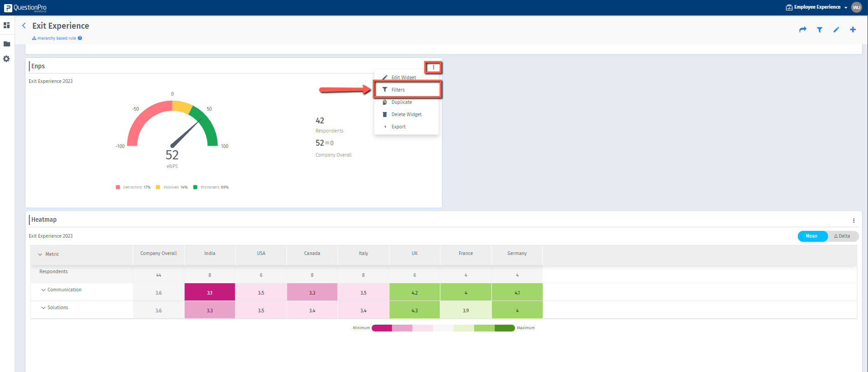This screenshot has width=868, height=372.
Task: Open the settings gear in sidebar
Action: point(6,59)
